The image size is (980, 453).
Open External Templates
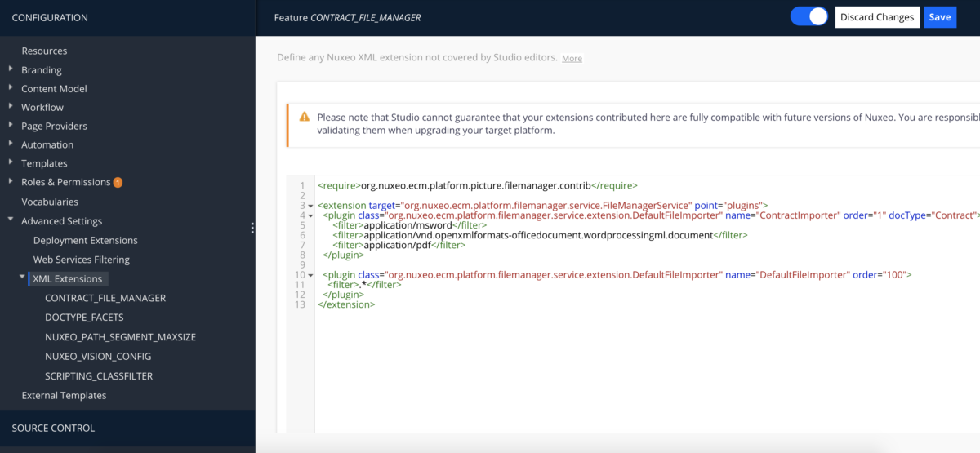(64, 396)
